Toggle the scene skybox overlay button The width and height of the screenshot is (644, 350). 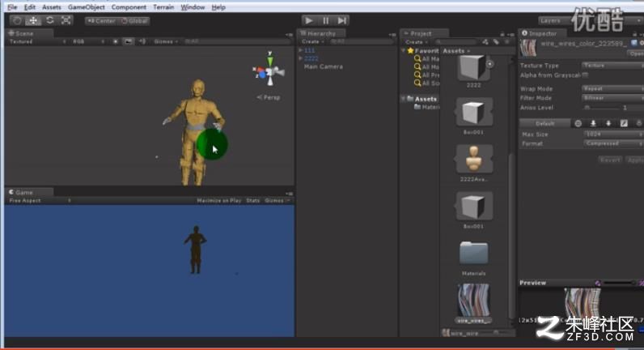point(129,41)
